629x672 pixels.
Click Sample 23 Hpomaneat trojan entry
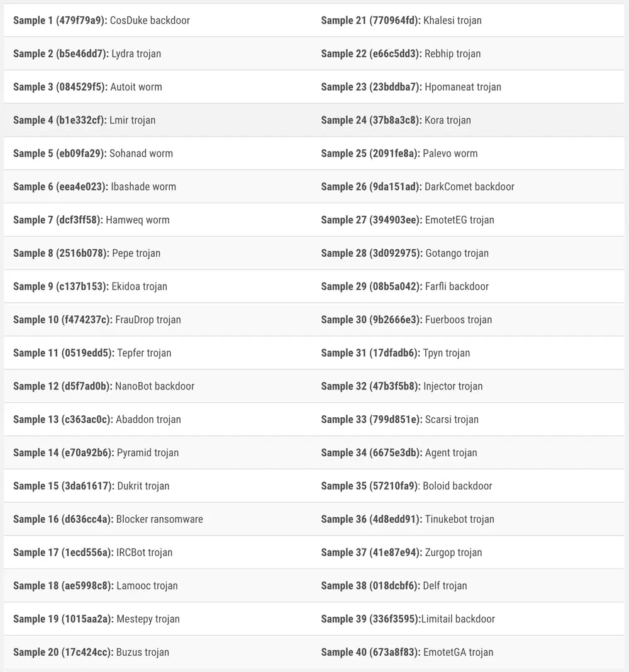[411, 87]
